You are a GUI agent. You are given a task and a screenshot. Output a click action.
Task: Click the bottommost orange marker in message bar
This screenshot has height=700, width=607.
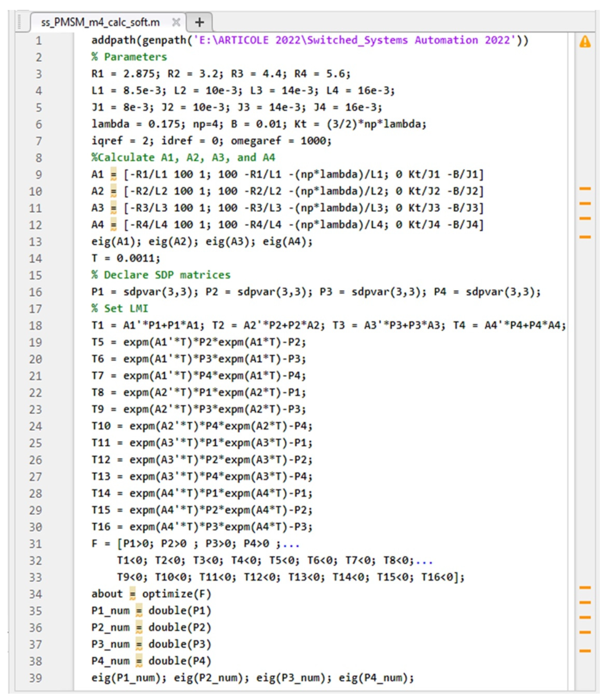(585, 651)
